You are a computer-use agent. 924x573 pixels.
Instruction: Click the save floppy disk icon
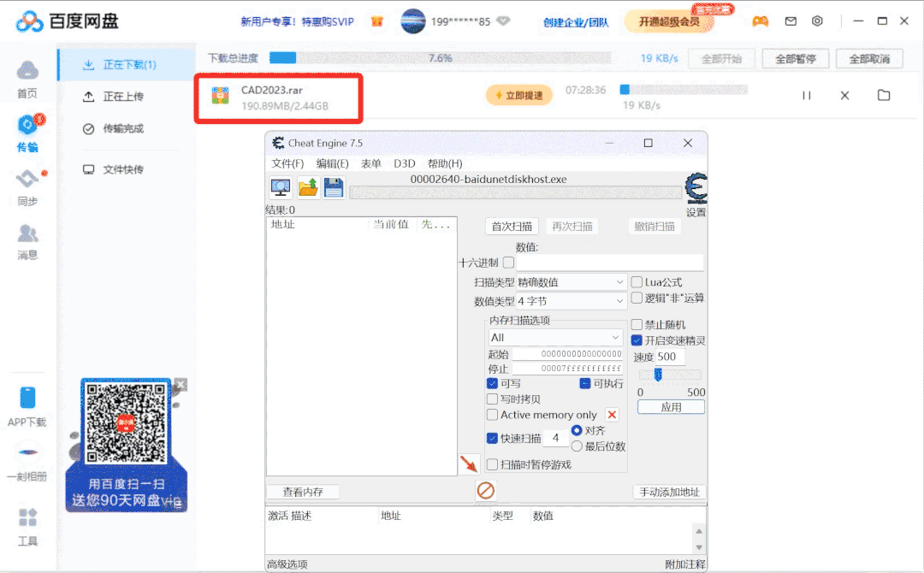[x=333, y=187]
